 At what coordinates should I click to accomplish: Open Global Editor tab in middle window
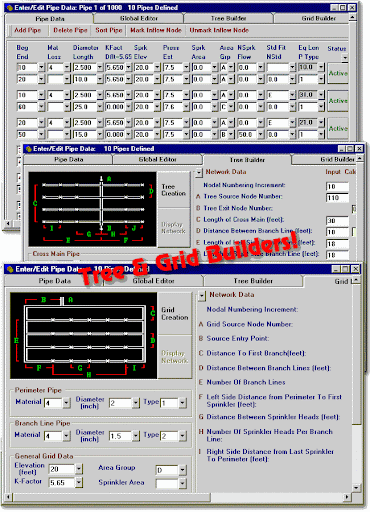click(x=157, y=160)
